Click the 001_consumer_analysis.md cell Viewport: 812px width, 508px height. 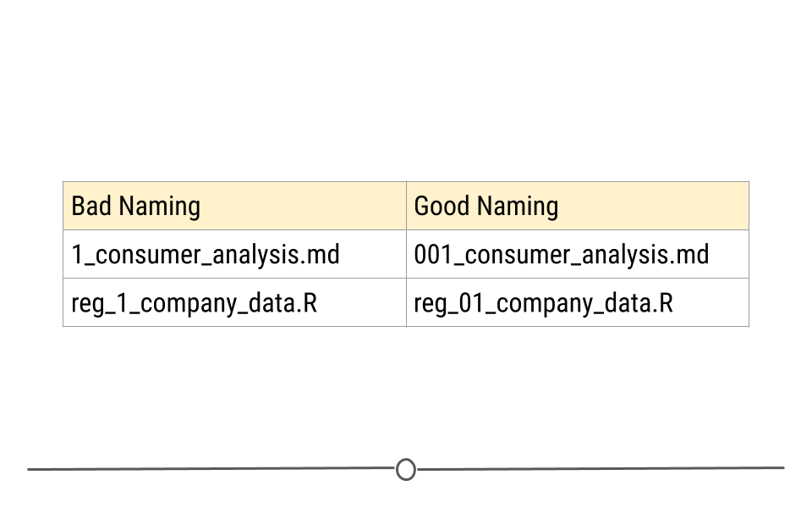(x=578, y=254)
